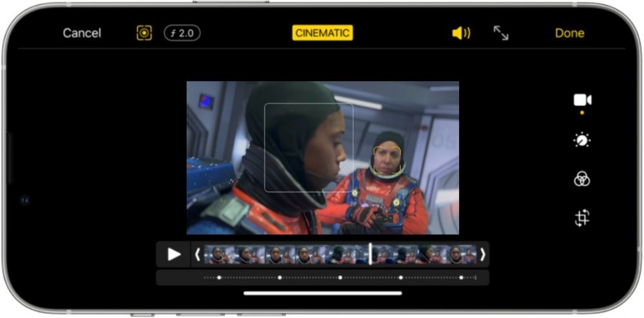Tap the white focus box on foreground astronaut
This screenshot has width=644, height=318.
click(x=308, y=147)
